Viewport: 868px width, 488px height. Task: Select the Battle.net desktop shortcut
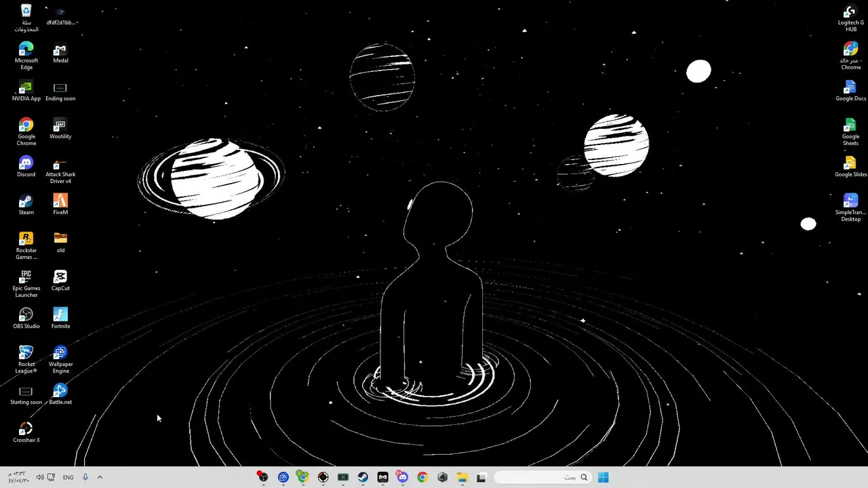click(60, 394)
